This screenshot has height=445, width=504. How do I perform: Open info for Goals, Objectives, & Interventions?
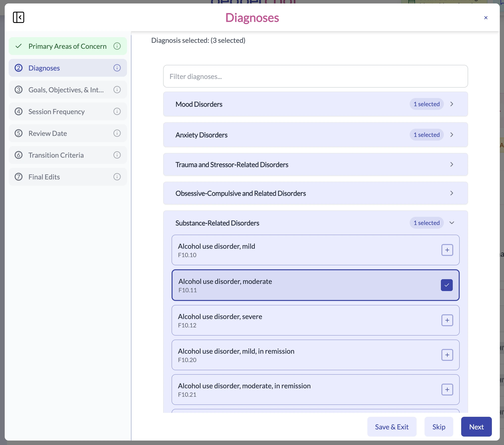tap(117, 90)
